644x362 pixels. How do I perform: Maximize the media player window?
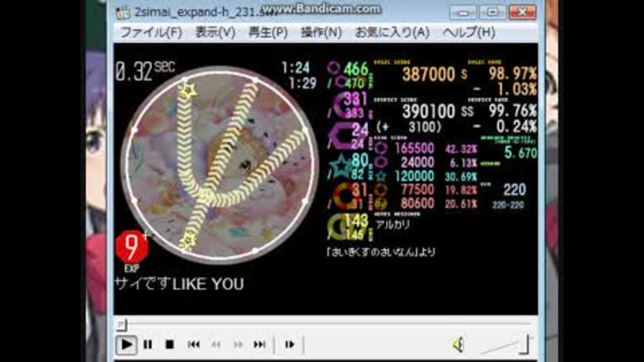click(492, 12)
